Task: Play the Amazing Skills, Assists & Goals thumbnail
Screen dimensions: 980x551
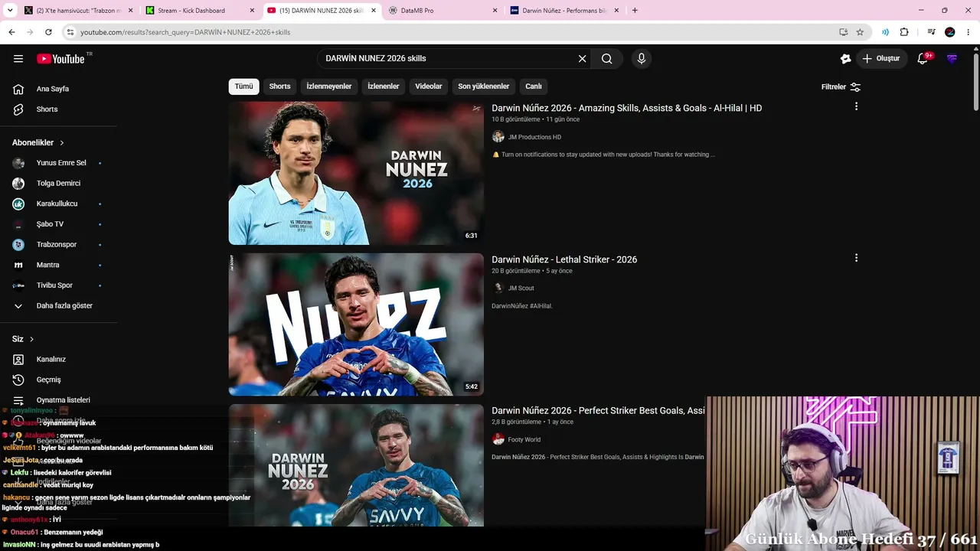Action: click(x=356, y=173)
